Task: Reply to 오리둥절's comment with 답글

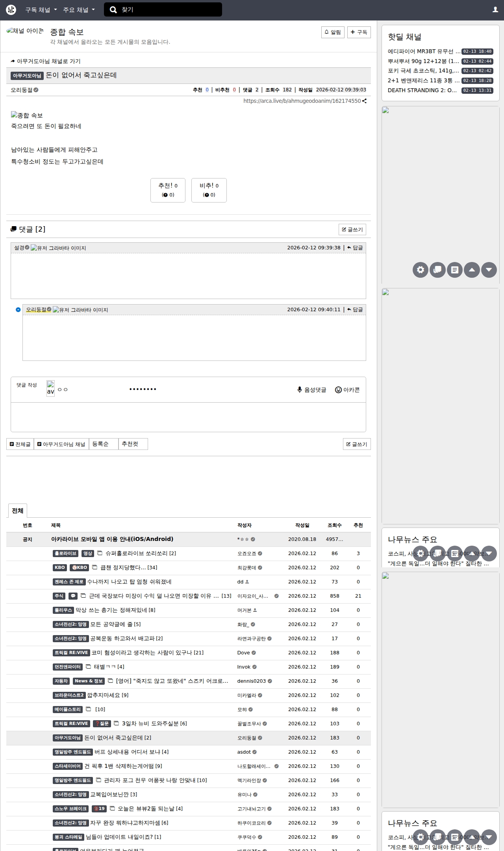Action: [x=355, y=310]
